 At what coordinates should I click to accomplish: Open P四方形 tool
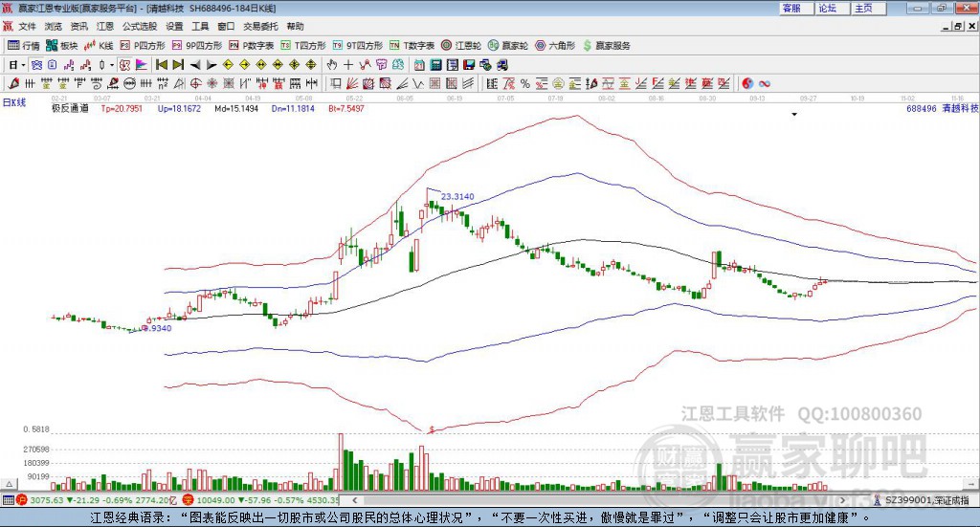[x=143, y=46]
